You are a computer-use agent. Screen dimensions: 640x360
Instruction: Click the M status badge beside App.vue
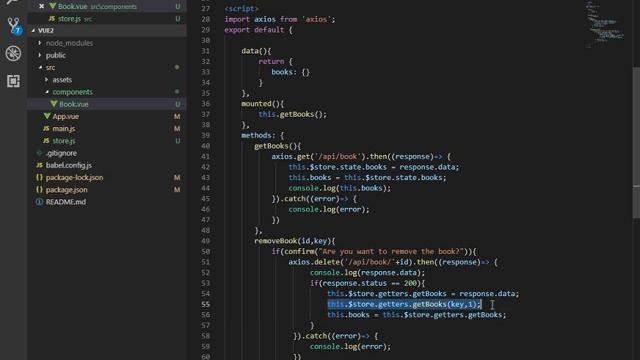[x=177, y=116]
